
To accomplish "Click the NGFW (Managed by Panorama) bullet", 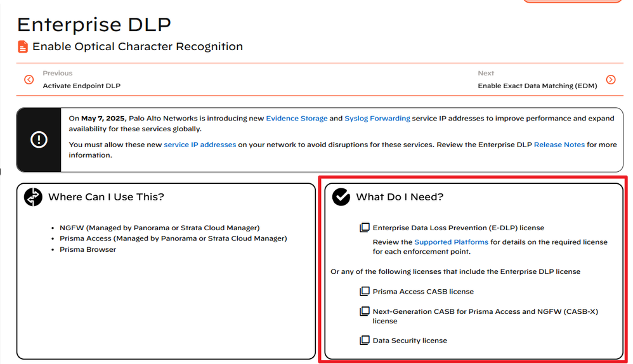I will 159,228.
